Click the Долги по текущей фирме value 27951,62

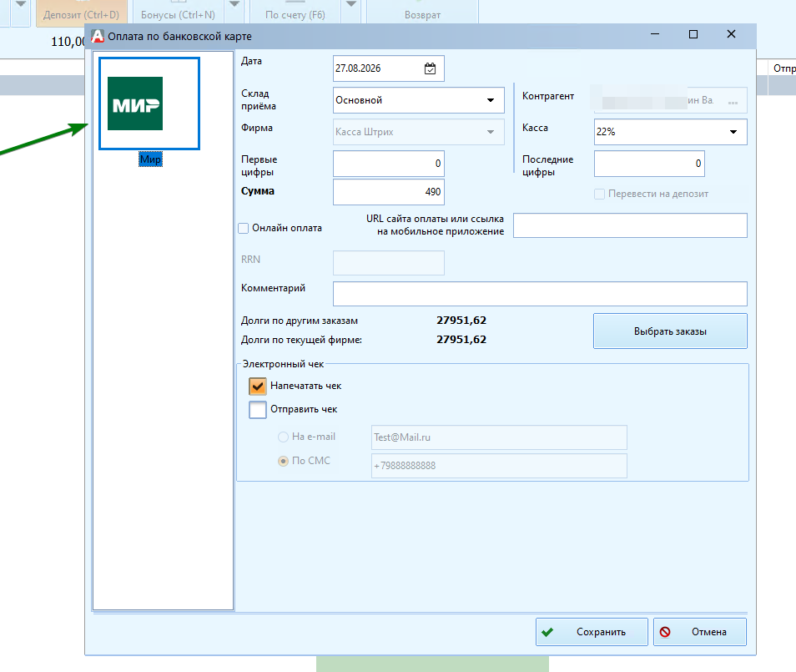[461, 340]
